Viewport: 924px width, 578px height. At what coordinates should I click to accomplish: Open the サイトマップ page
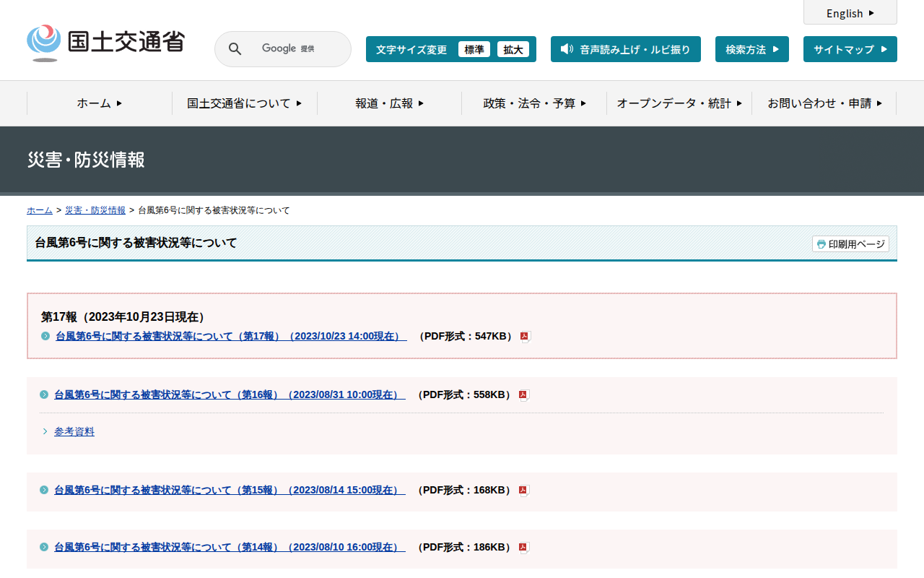[850, 49]
